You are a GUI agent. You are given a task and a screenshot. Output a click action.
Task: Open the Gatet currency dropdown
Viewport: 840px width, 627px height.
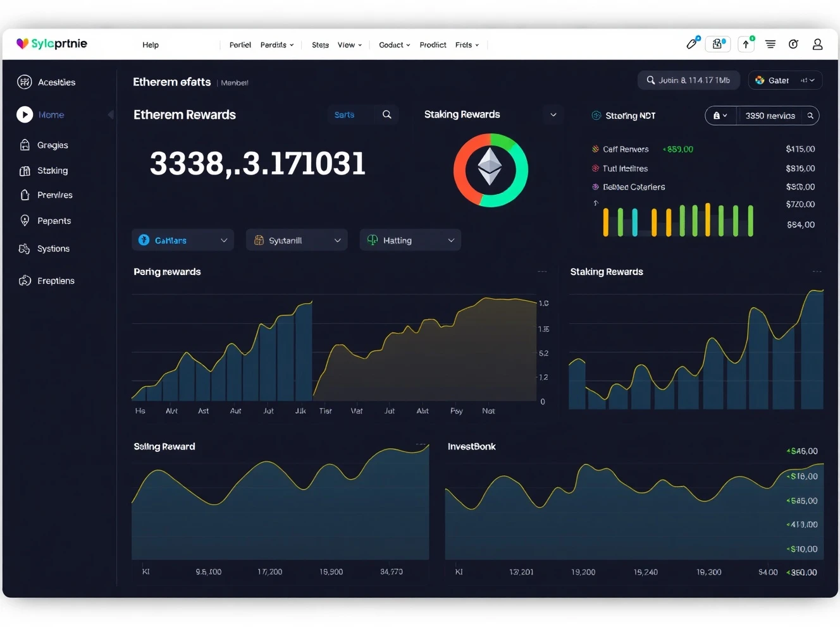pos(785,80)
